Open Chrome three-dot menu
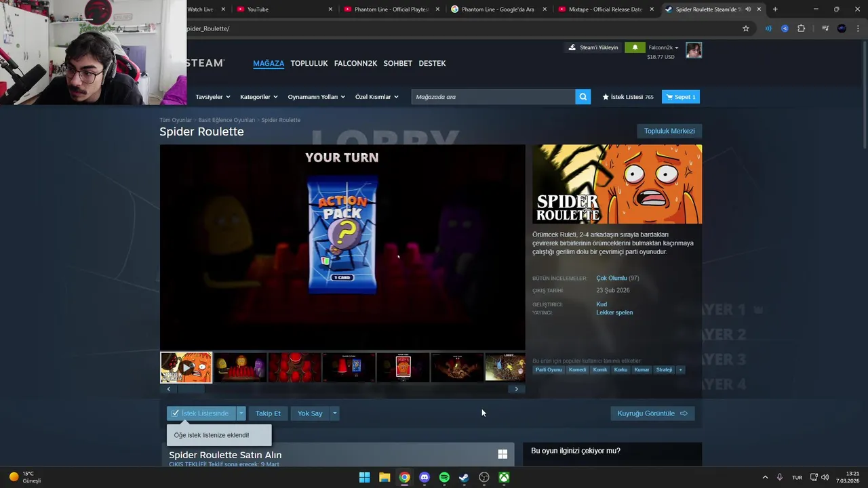The height and width of the screenshot is (488, 868). point(858,28)
